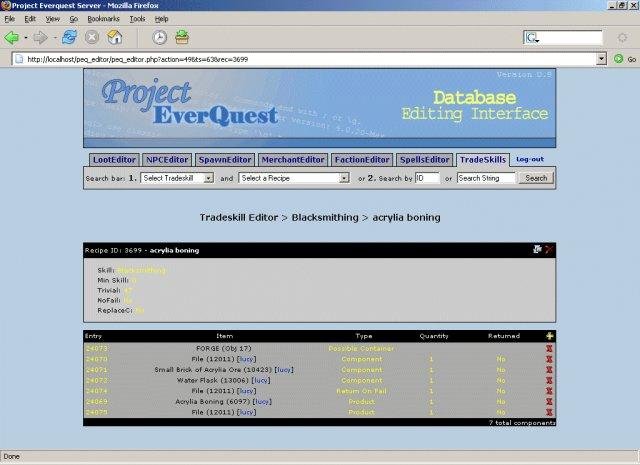Open the Edit menu
Viewport: 640px width, 465px height.
(30, 19)
